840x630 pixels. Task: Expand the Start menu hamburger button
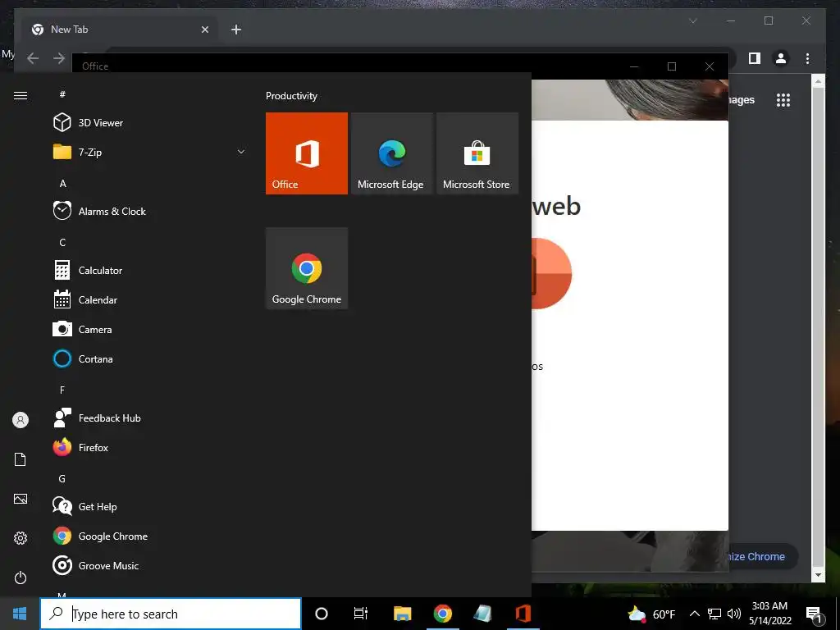click(21, 95)
